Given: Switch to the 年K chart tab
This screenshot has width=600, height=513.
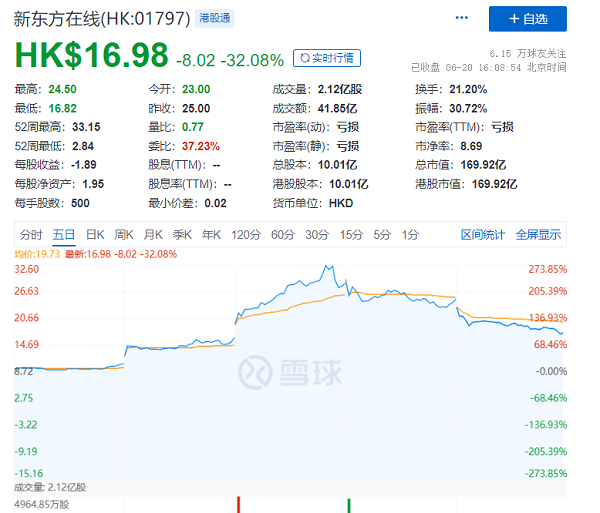Looking at the screenshot, I should tap(211, 235).
